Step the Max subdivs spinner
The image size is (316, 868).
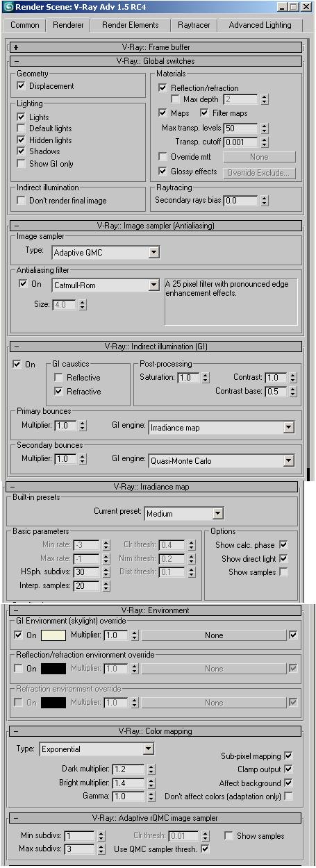[x=101, y=849]
